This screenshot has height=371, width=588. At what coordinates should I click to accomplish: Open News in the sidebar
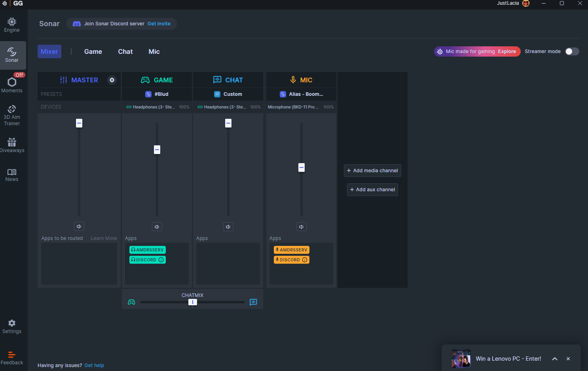[x=12, y=175]
